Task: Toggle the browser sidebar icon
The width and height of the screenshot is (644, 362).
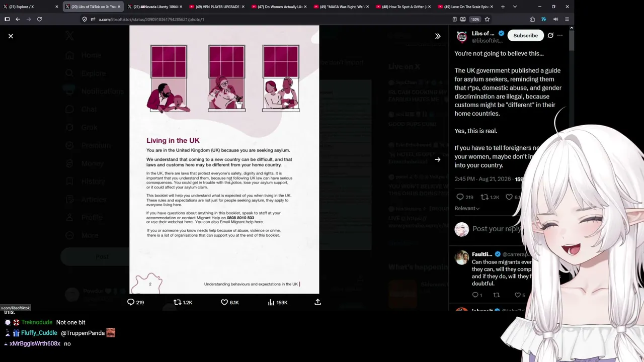Action: click(7, 19)
